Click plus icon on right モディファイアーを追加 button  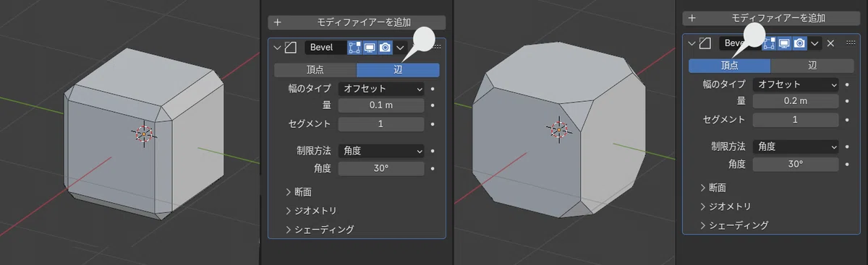692,18
